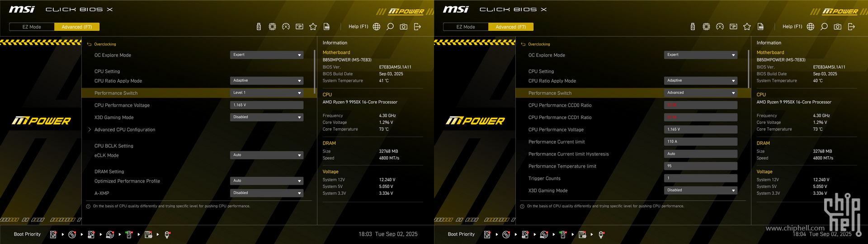Open Performance Switch Level 1 dropdown
Image resolution: width=868 pixels, height=244 pixels.
pyautogui.click(x=267, y=93)
